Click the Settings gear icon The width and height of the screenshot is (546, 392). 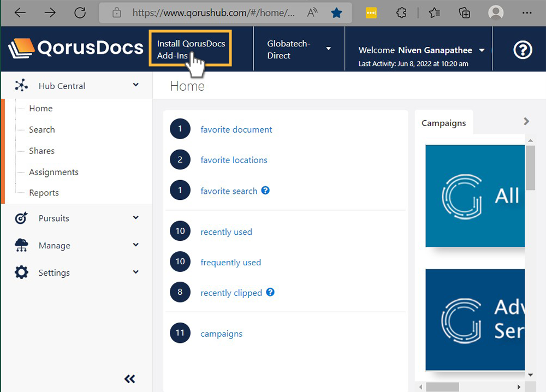coord(21,272)
